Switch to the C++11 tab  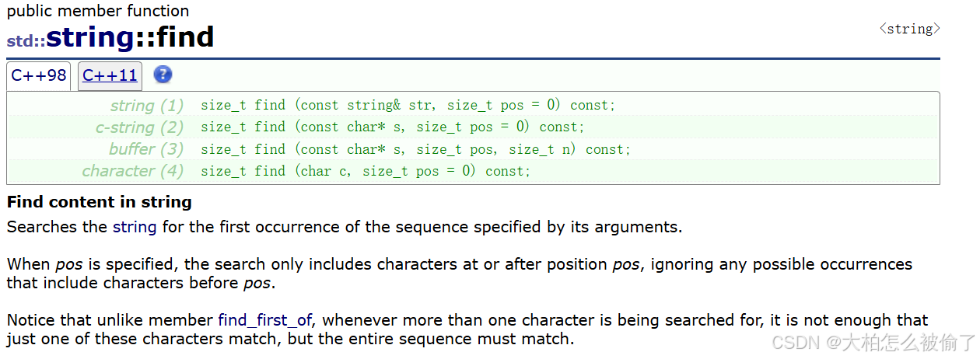(x=110, y=75)
